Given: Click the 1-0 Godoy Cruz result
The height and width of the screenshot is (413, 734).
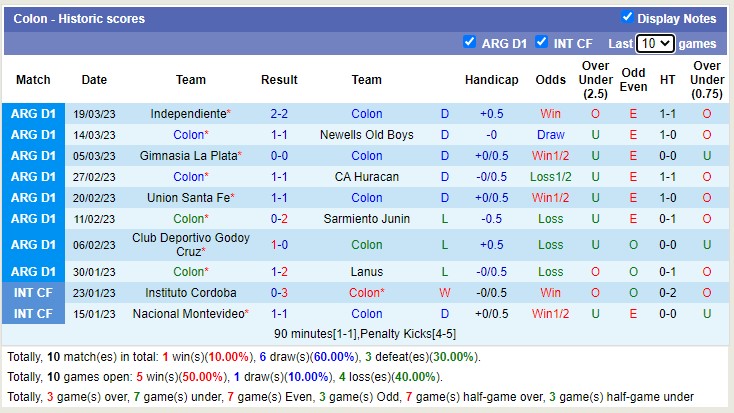Looking at the screenshot, I should point(279,245).
